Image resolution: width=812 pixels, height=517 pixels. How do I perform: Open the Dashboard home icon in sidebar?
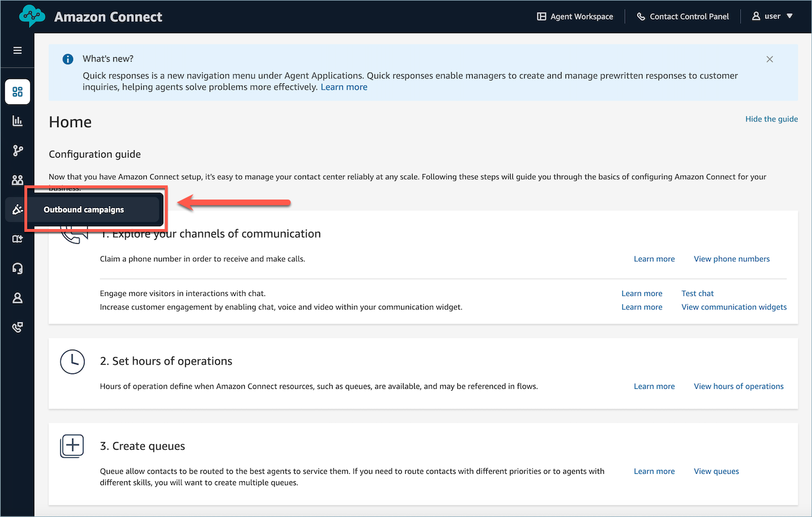18,91
